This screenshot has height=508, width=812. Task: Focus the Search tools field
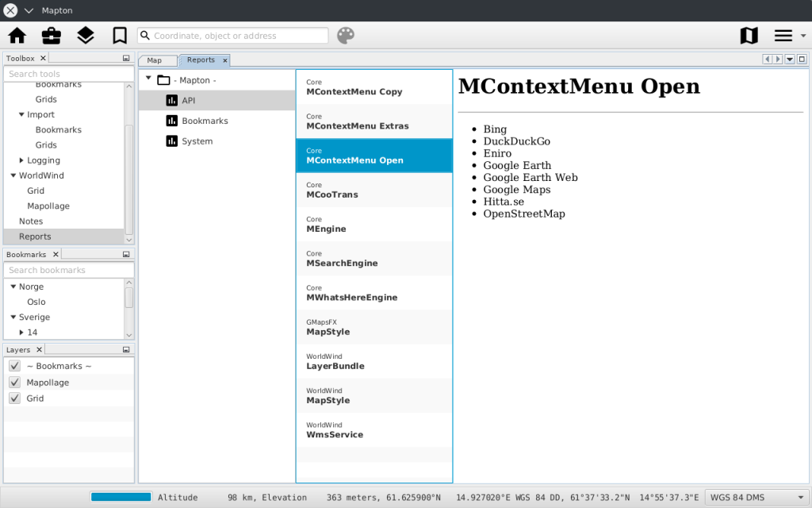tap(69, 74)
